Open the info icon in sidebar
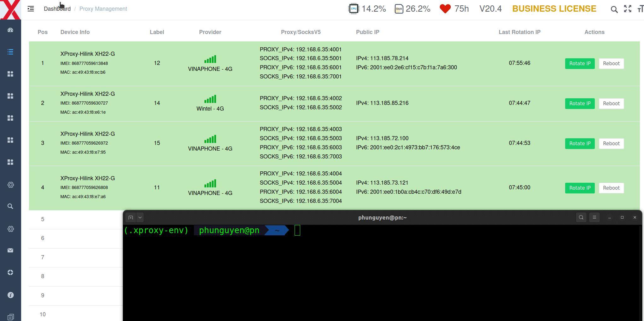 [x=10, y=295]
